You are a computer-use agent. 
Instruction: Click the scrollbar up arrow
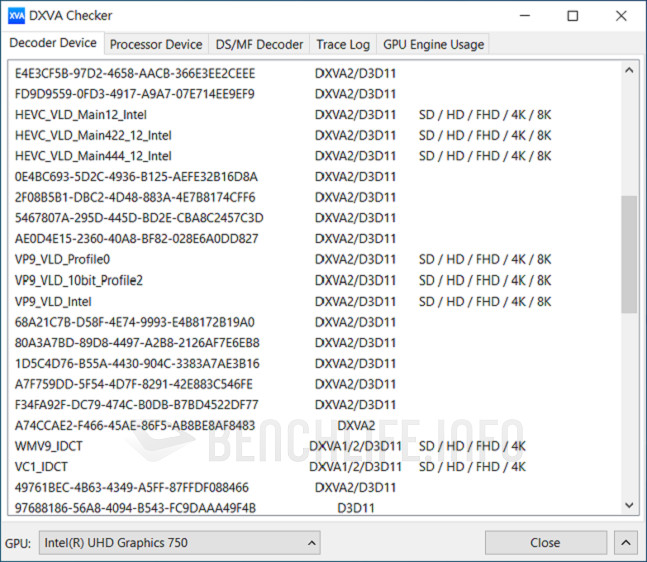(629, 71)
